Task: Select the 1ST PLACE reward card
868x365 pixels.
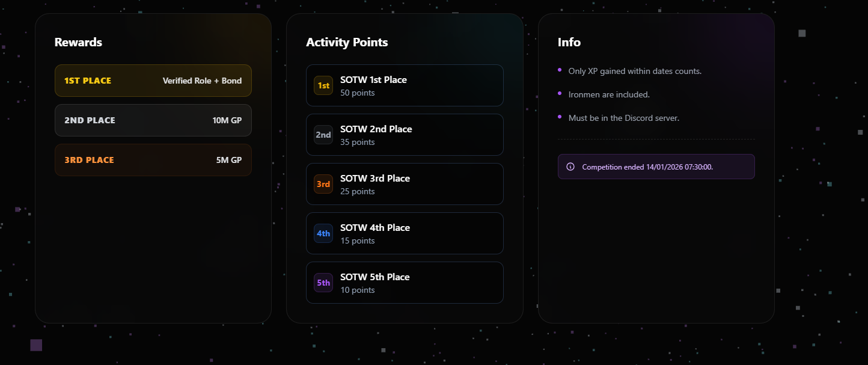Action: 153,80
